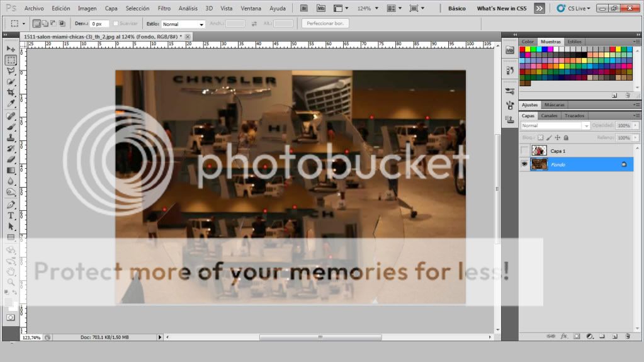644x362 pixels.
Task: Open the Filtro menu
Action: 164,8
